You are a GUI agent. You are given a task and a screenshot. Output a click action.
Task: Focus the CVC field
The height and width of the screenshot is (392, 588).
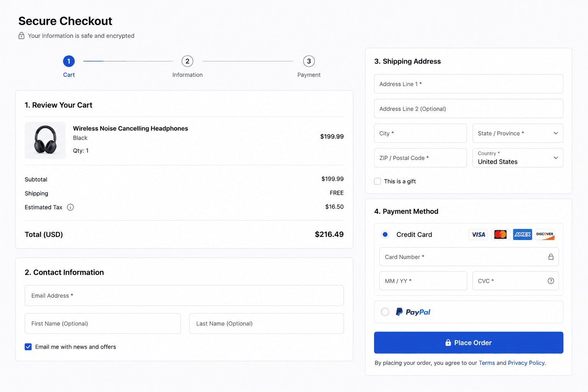516,281
